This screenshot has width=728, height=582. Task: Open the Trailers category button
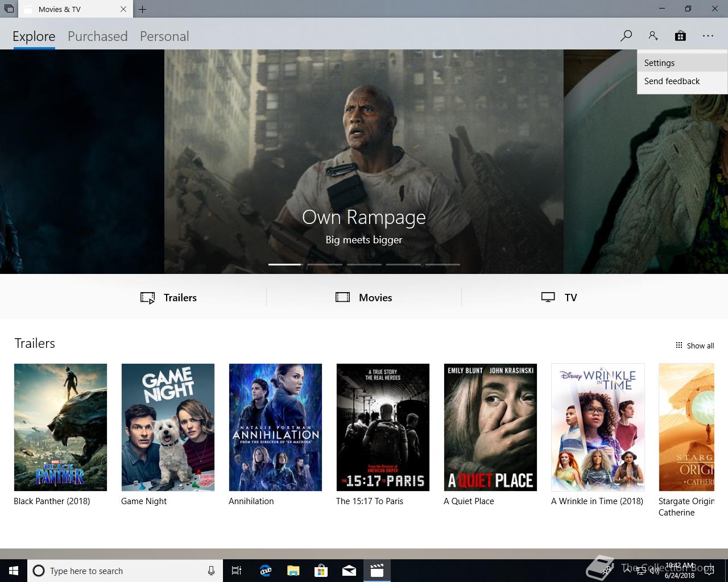(x=168, y=297)
